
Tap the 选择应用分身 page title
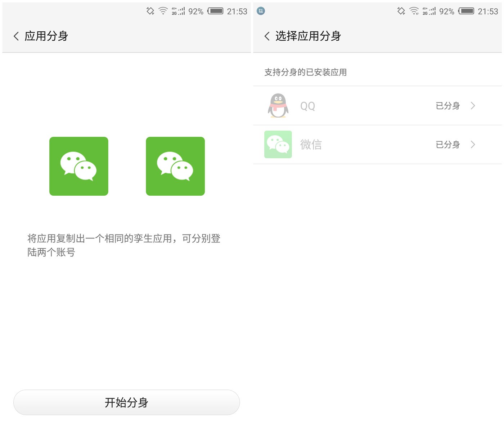click(308, 36)
